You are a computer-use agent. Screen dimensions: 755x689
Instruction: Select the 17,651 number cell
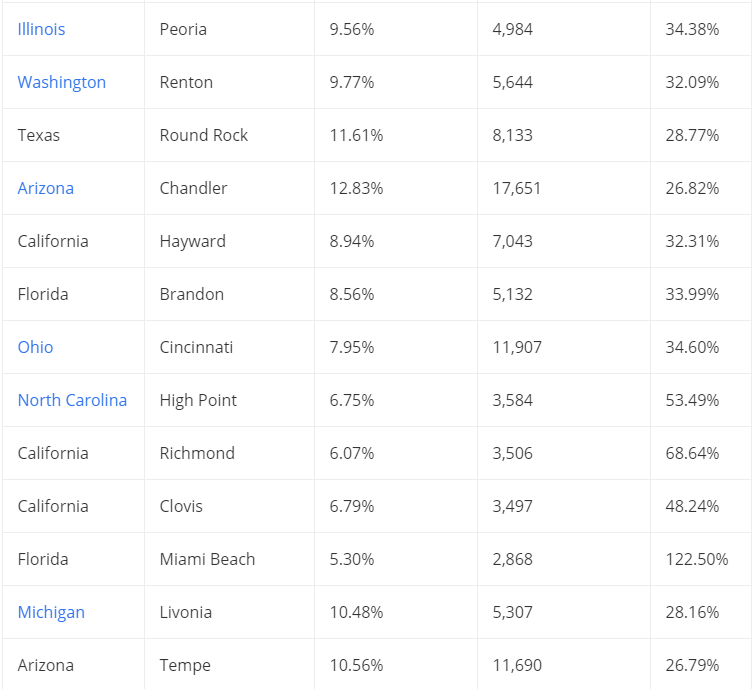click(x=516, y=188)
